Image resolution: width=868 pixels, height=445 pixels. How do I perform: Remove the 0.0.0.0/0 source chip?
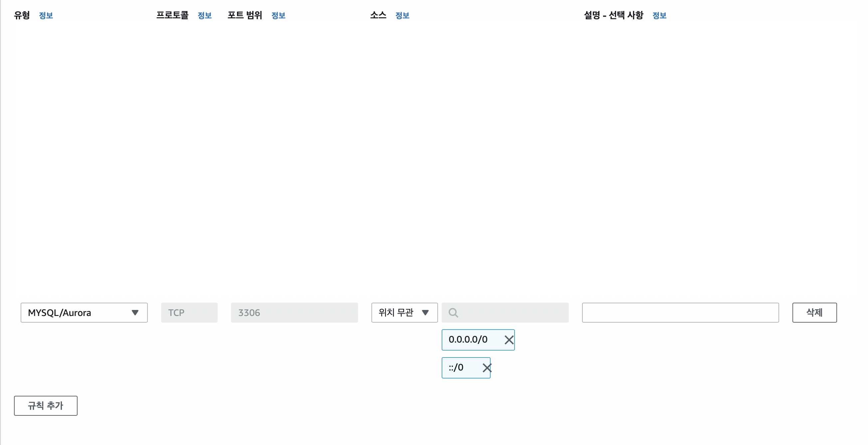pyautogui.click(x=509, y=340)
